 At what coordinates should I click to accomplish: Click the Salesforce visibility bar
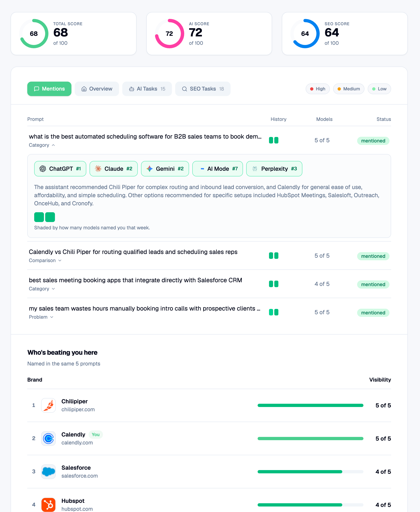pyautogui.click(x=310, y=472)
